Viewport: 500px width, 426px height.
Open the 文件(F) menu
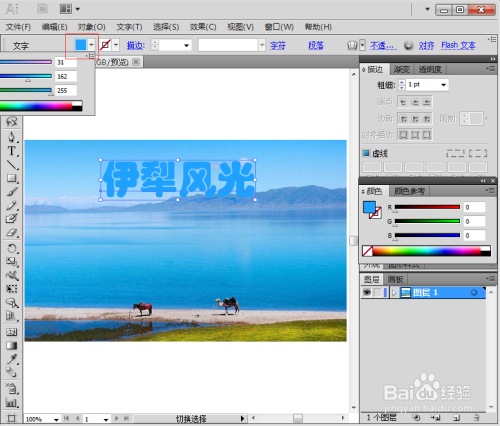point(18,27)
